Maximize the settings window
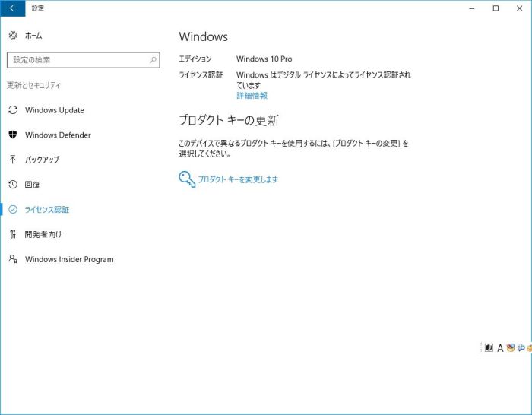The width and height of the screenshot is (532, 415). tap(496, 8)
